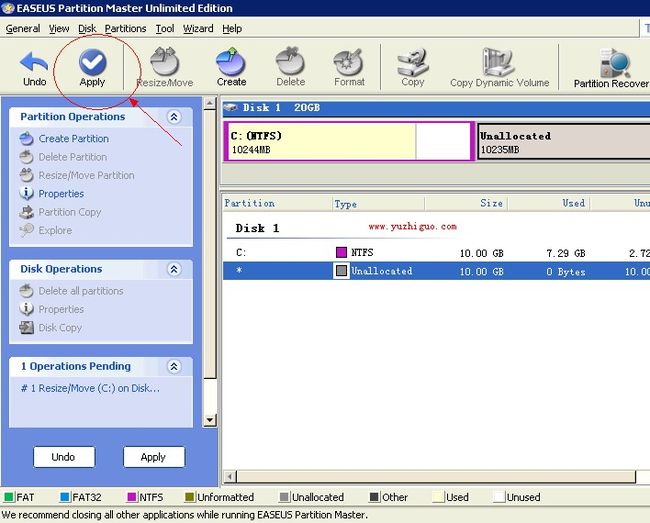Click the Format toolbar icon
Viewport: 650px width, 523px height.
(x=349, y=62)
